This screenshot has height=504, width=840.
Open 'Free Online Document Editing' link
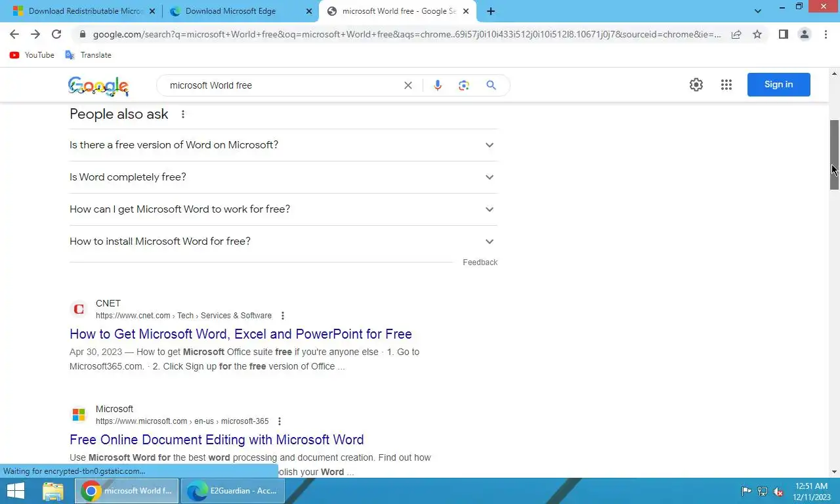217,440
